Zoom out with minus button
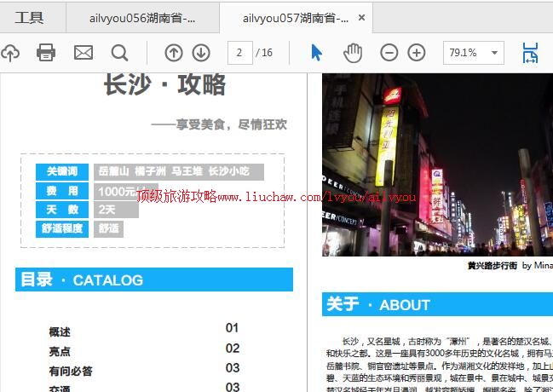553x392 pixels. click(389, 53)
